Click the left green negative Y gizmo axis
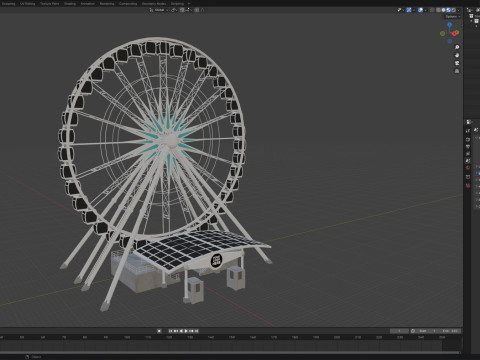The image size is (480, 360). pyautogui.click(x=442, y=33)
